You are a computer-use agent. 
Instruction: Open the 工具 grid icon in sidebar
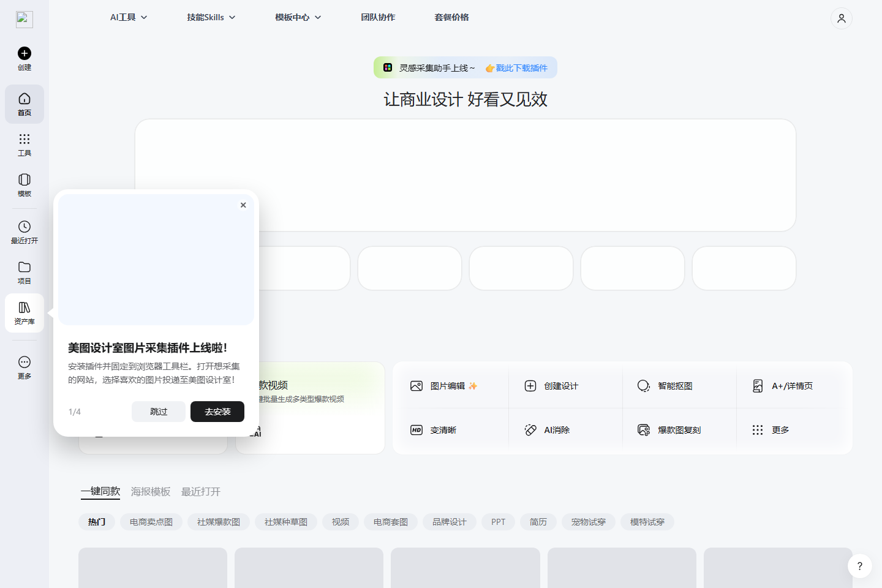(x=24, y=139)
